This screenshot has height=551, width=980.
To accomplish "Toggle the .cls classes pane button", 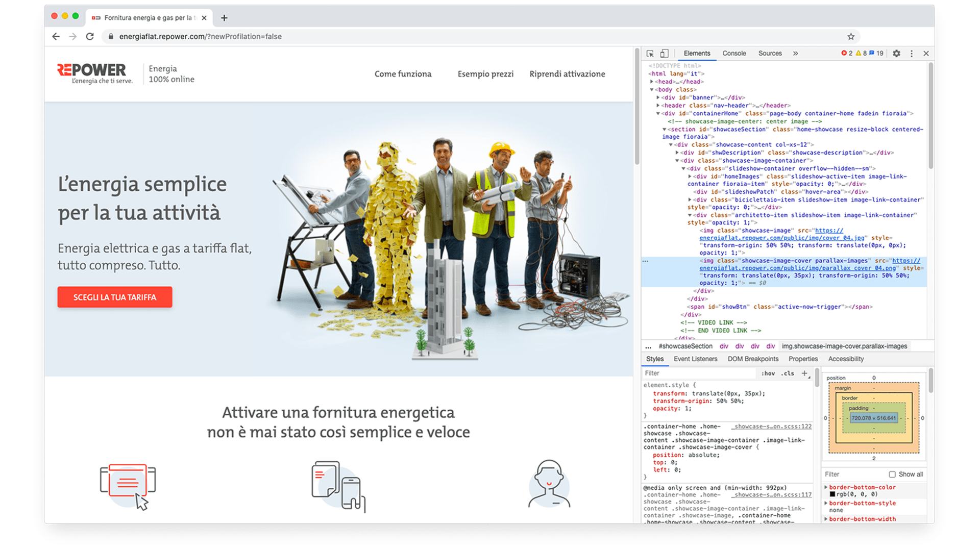I will coord(789,373).
